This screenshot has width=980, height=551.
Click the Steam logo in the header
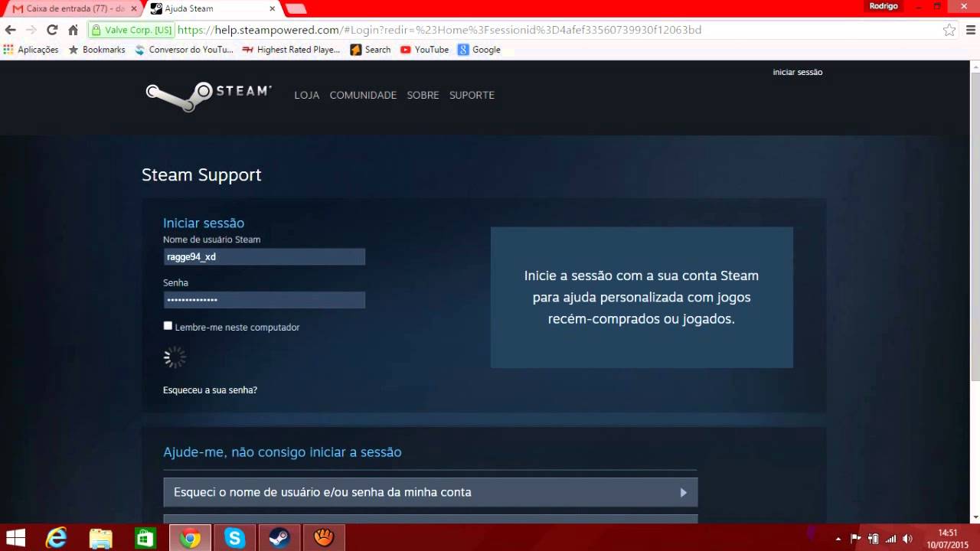[209, 96]
